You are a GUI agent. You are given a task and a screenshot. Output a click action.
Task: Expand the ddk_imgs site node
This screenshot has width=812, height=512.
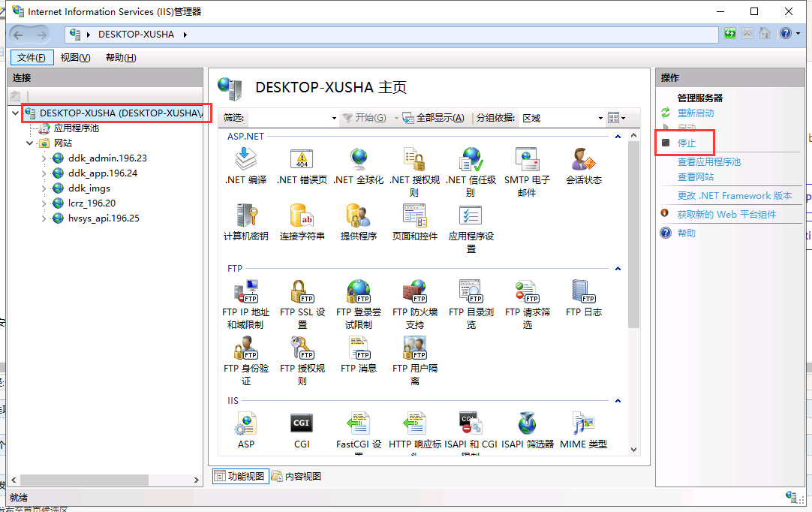click(x=44, y=188)
